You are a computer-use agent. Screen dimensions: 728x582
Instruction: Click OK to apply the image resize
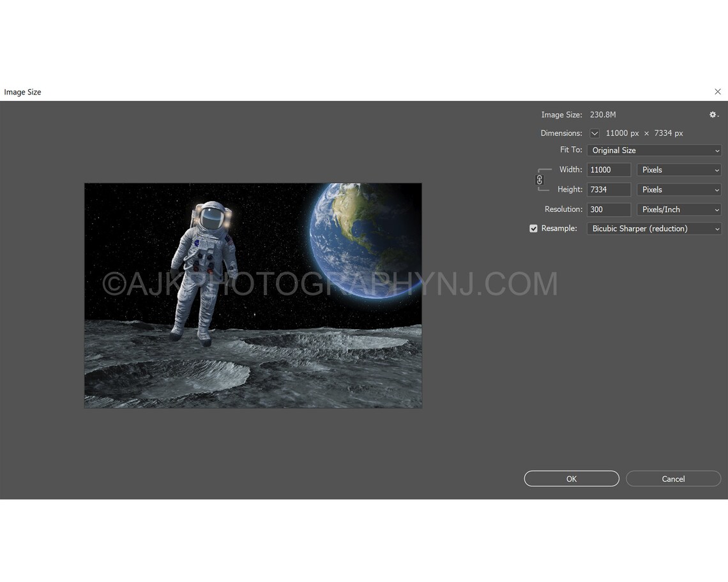tap(571, 478)
